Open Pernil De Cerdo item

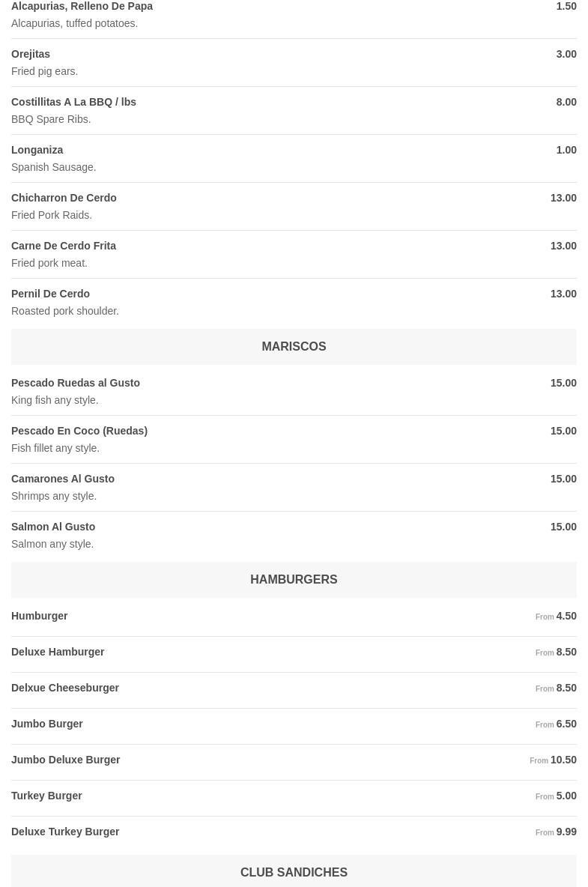coord(50,294)
